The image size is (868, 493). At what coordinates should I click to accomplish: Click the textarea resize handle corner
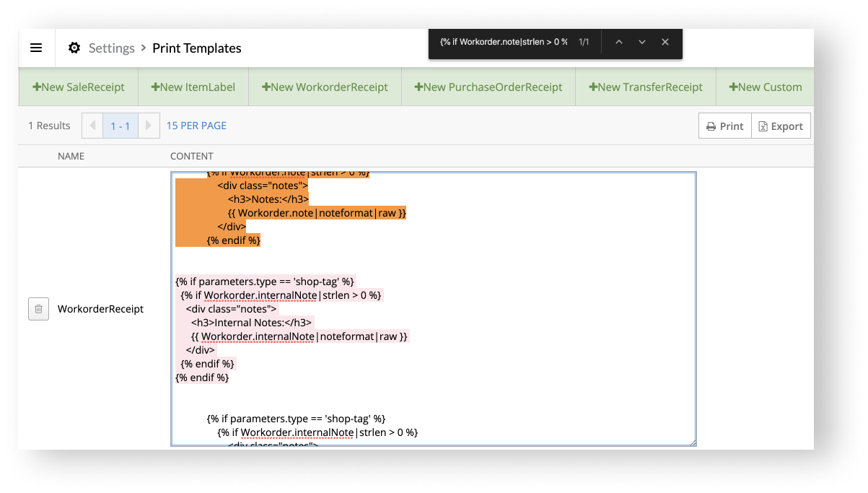click(x=693, y=442)
